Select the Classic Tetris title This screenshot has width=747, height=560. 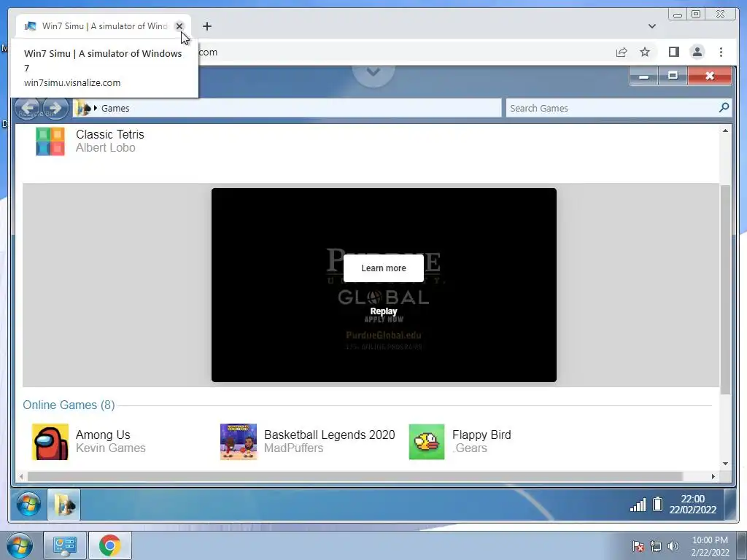point(109,134)
